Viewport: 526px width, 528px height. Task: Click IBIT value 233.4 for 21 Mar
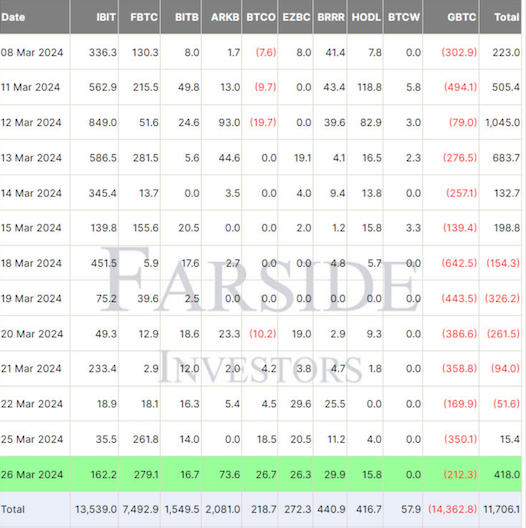click(x=103, y=369)
